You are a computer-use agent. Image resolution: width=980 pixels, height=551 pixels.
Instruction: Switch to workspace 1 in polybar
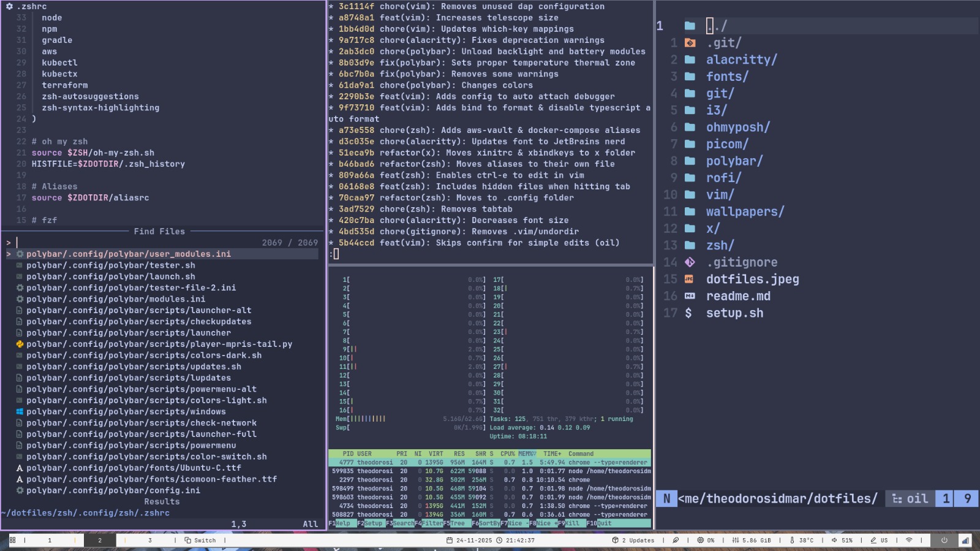coord(50,540)
